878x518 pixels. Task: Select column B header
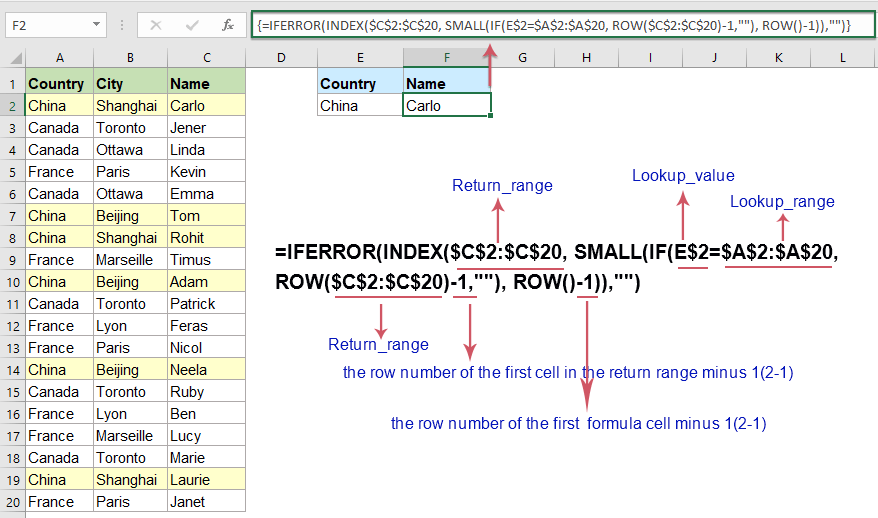tap(130, 58)
